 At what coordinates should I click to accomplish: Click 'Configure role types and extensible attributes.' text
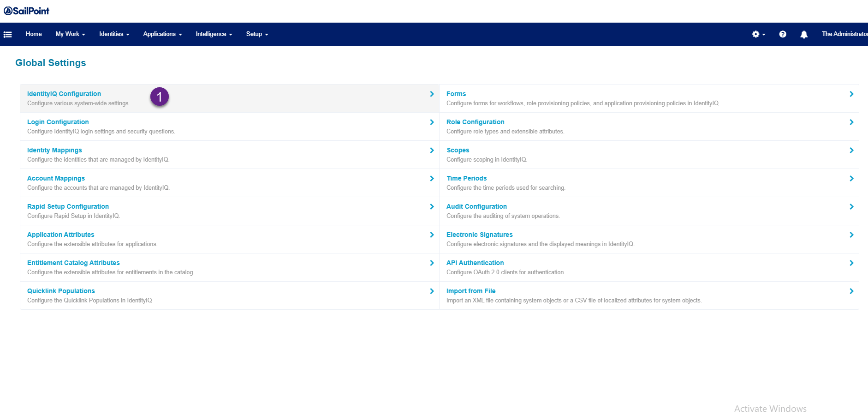505,132
